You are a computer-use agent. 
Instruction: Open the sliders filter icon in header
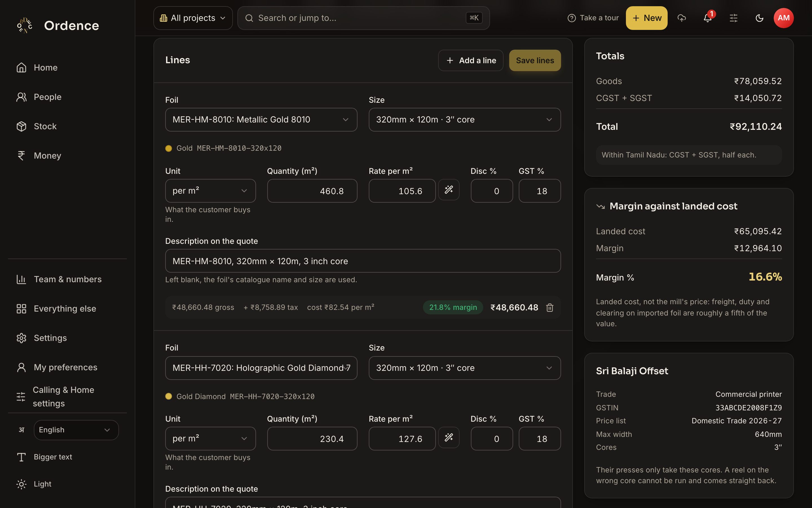coord(734,18)
